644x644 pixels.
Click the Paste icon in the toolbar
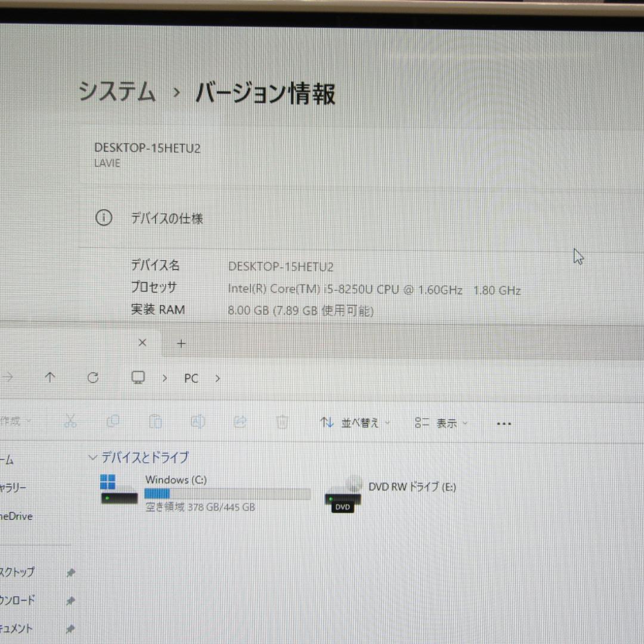pyautogui.click(x=155, y=421)
